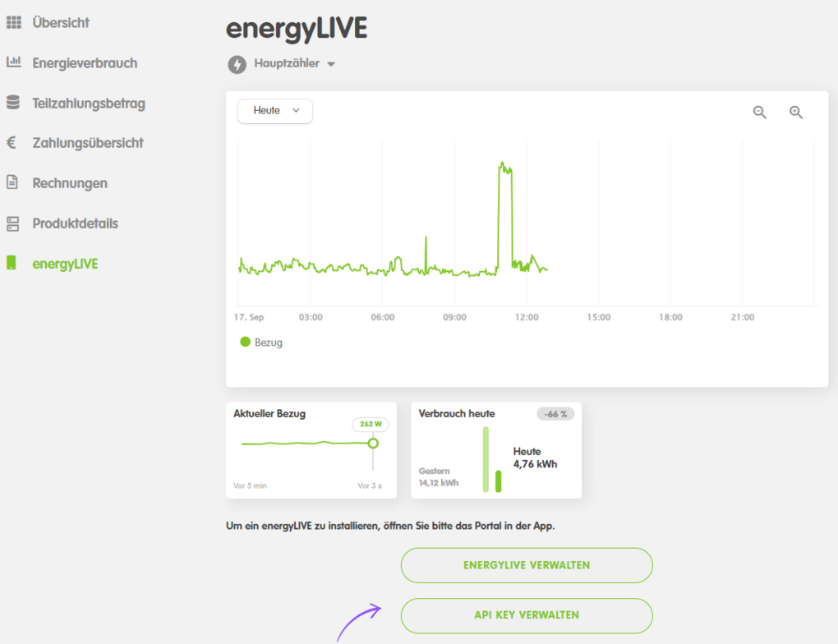Image resolution: width=838 pixels, height=644 pixels.
Task: Toggle the Bezug legend series
Action: pyautogui.click(x=261, y=343)
